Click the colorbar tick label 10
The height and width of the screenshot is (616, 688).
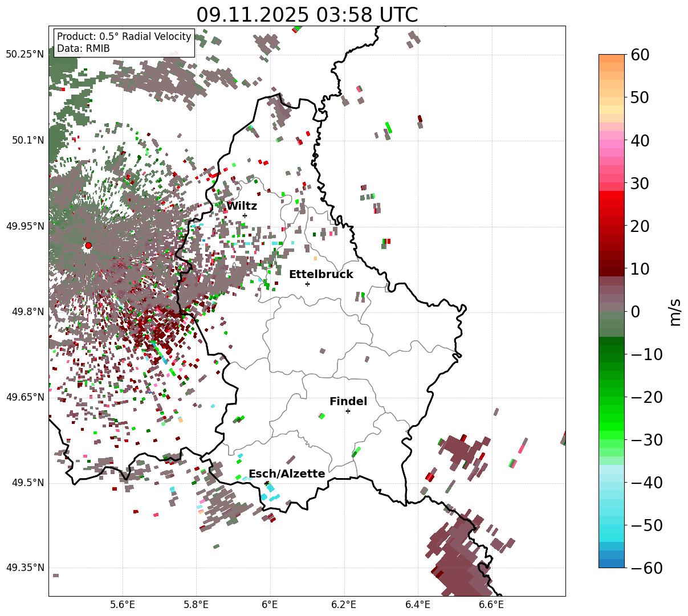(x=641, y=269)
